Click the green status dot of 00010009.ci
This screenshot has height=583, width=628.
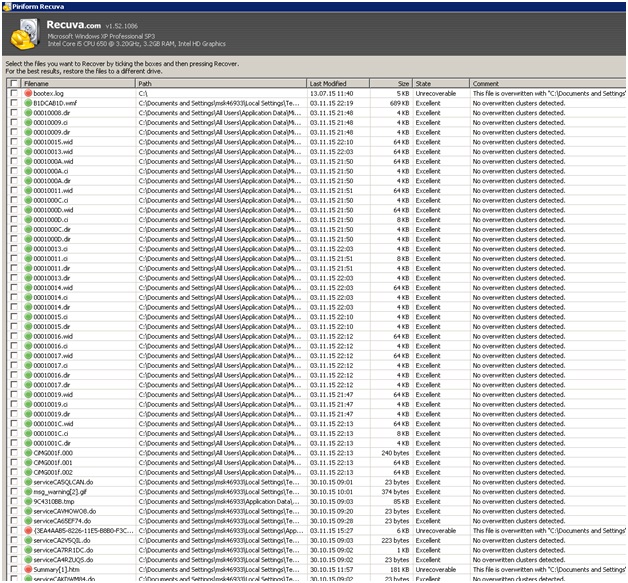28,123
